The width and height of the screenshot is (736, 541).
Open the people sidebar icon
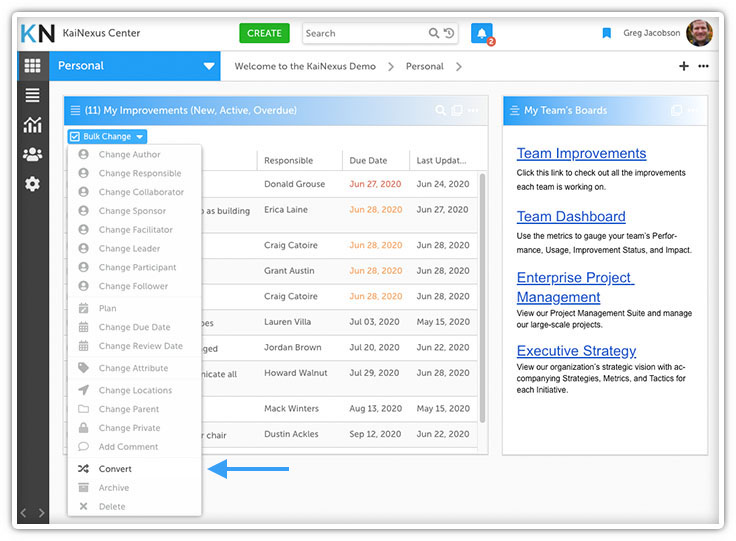32,154
